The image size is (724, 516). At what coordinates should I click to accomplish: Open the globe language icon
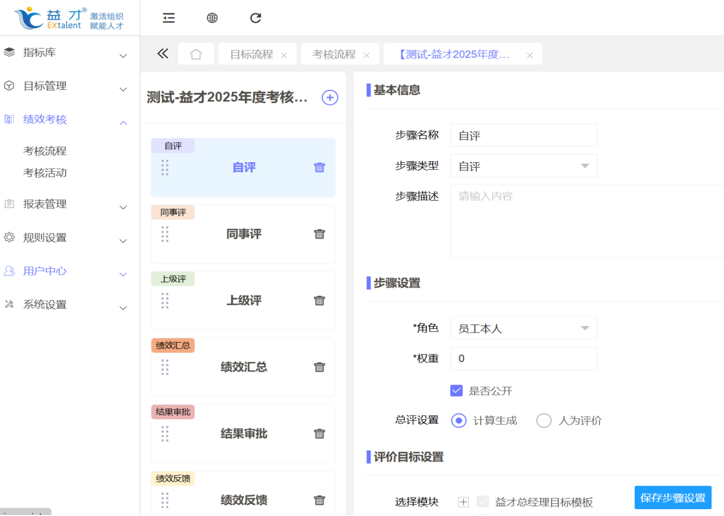pos(212,18)
